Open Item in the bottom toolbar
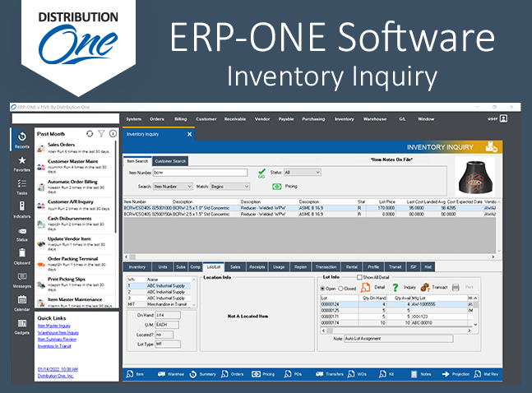 point(135,374)
